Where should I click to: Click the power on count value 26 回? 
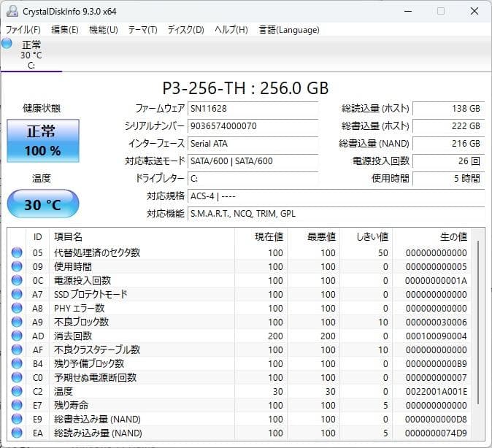click(449, 161)
